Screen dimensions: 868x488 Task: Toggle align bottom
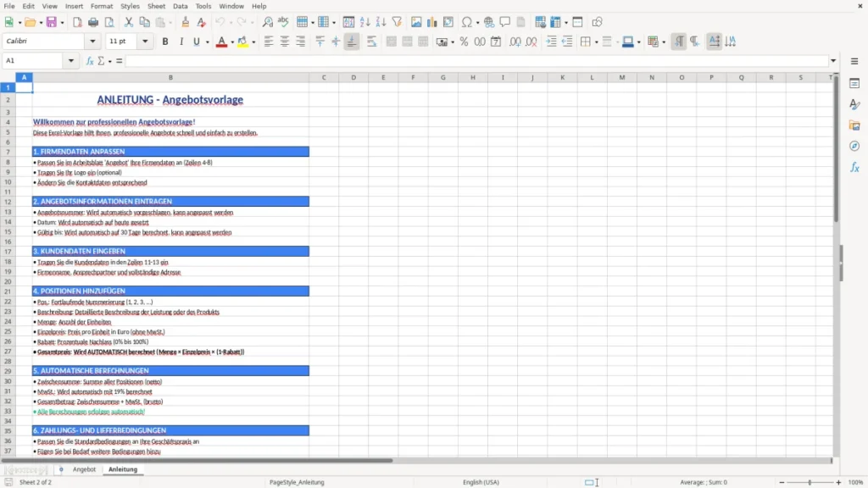(x=352, y=42)
